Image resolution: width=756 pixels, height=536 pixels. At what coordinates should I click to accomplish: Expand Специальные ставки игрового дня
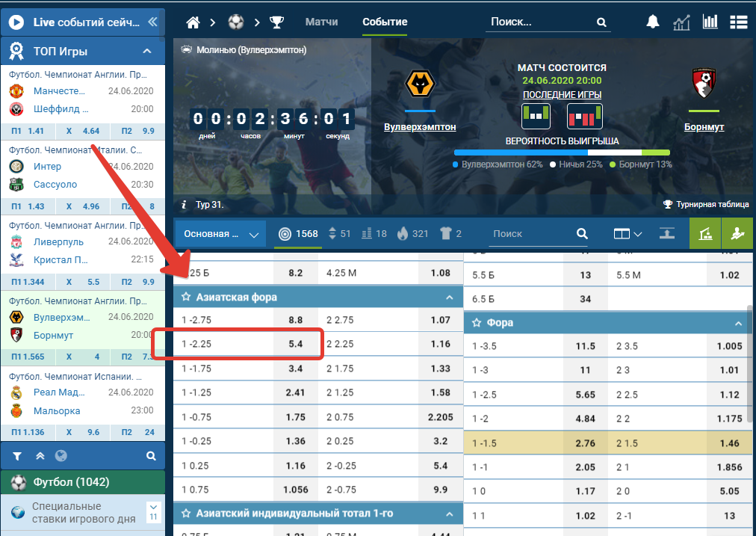click(153, 512)
